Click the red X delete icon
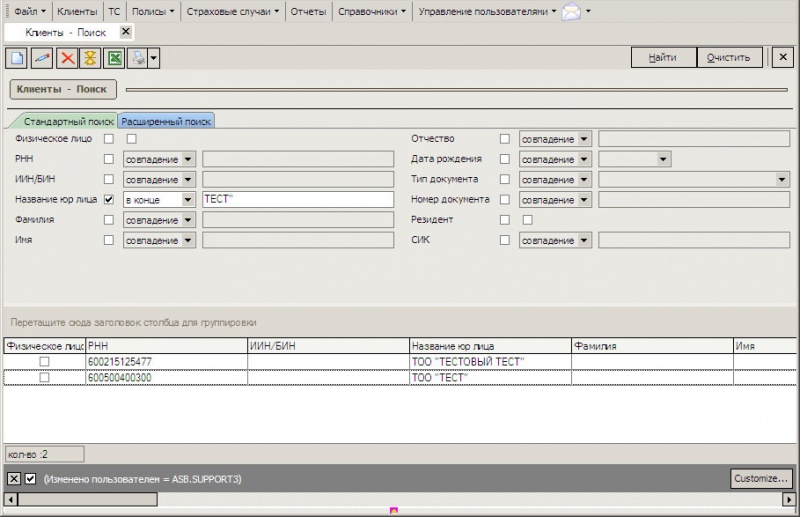The height and width of the screenshot is (517, 800). point(67,58)
